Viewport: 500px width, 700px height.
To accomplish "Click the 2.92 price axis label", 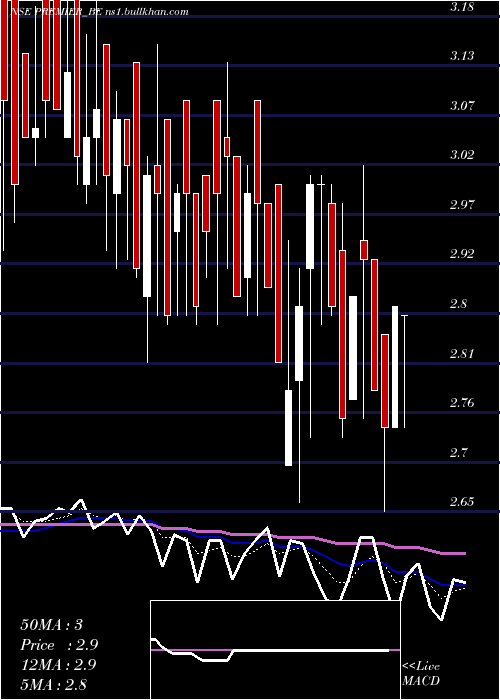I will pyautogui.click(x=462, y=254).
